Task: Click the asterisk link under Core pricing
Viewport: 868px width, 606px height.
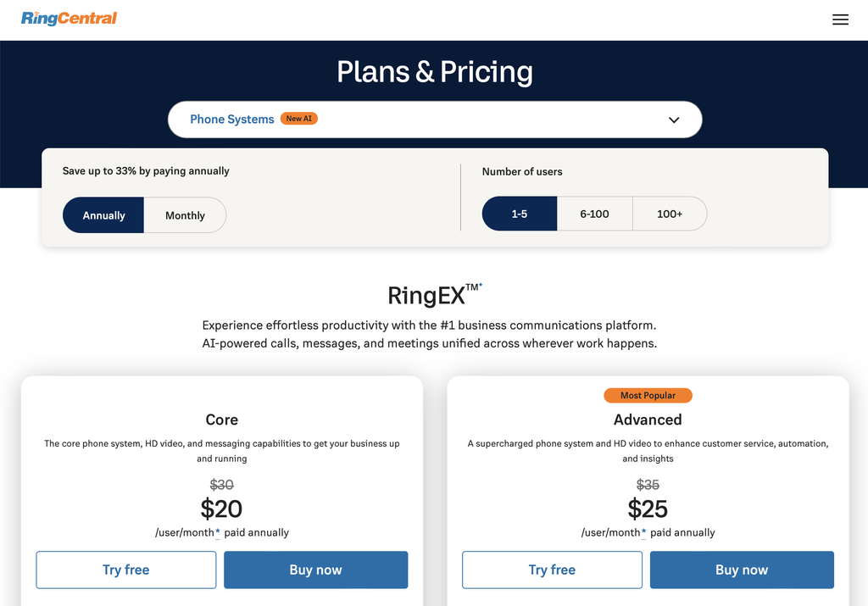Action: click(219, 533)
